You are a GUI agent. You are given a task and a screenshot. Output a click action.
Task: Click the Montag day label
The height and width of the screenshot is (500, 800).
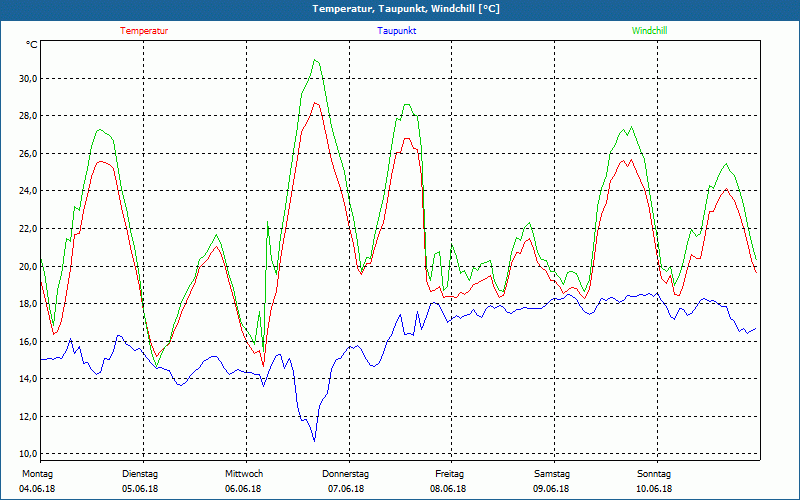tap(37, 474)
